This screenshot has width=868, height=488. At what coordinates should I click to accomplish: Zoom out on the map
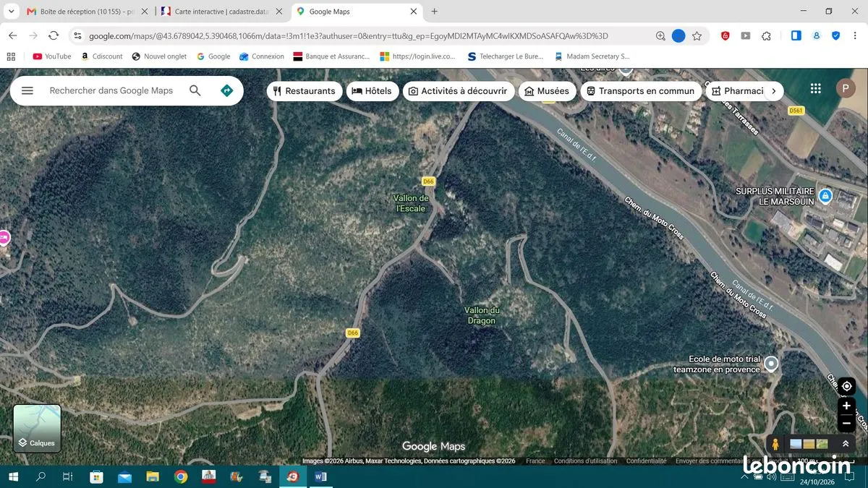tap(846, 423)
